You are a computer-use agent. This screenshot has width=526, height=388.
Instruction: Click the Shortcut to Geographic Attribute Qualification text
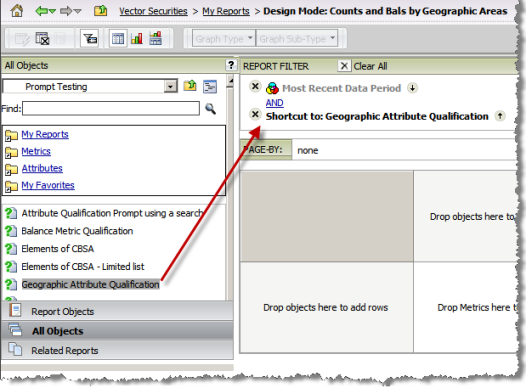[377, 116]
